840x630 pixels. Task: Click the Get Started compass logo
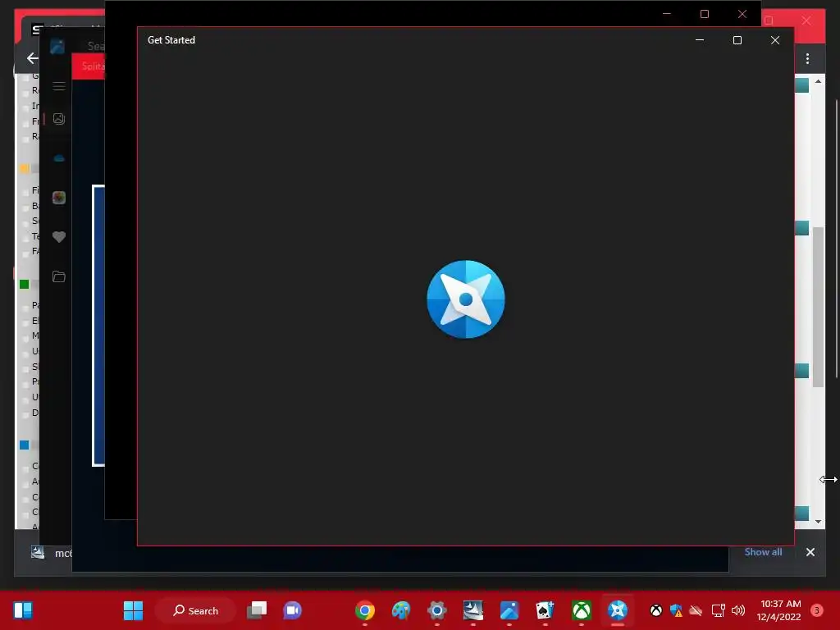point(466,299)
